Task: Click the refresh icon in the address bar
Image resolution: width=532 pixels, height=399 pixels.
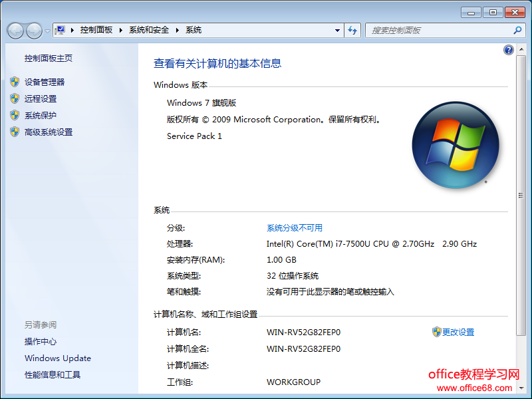Action: [352, 30]
